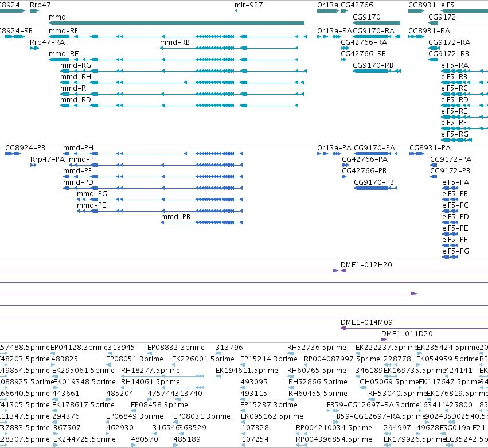Click the CG9170 gene span bar
The height and width of the screenshot is (448, 488).
click(x=376, y=23)
